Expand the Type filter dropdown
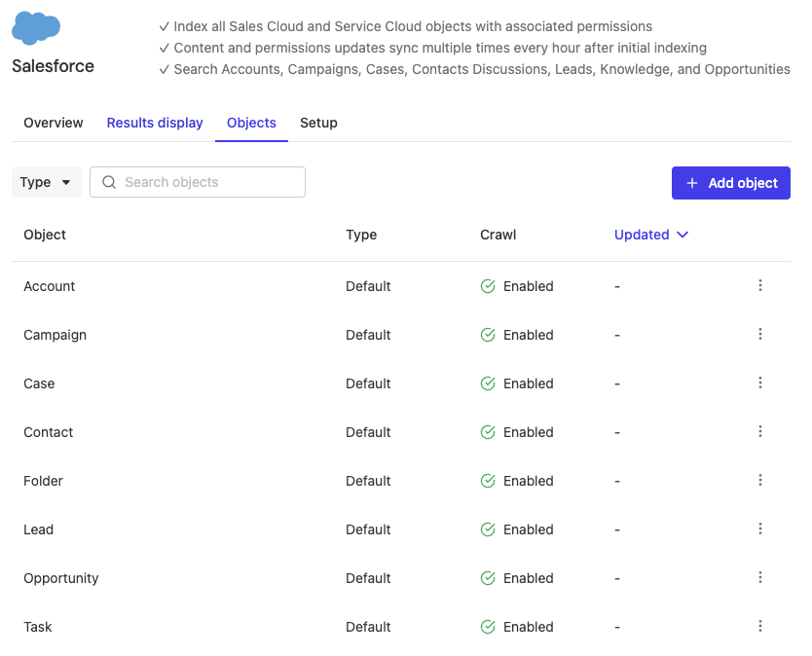 47,182
